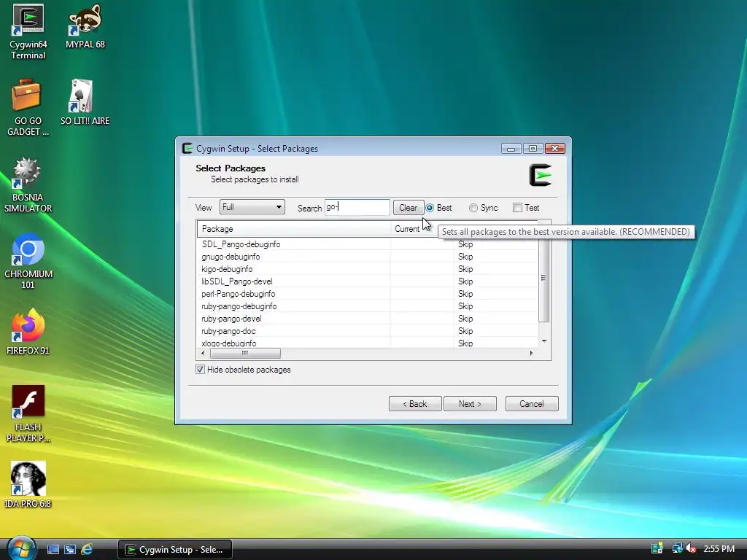Click the taskbar clock showing 2:55 PM
Image resolution: width=747 pixels, height=560 pixels.
[x=719, y=548]
